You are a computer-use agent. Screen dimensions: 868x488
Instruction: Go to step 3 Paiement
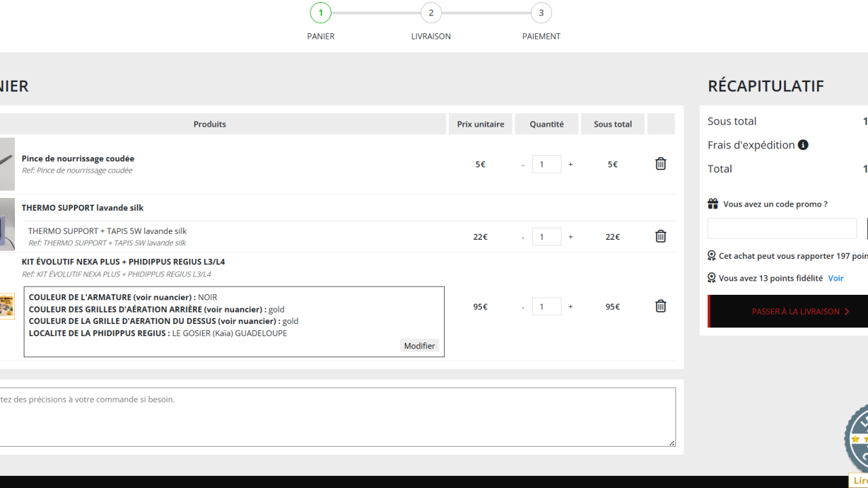(x=541, y=13)
